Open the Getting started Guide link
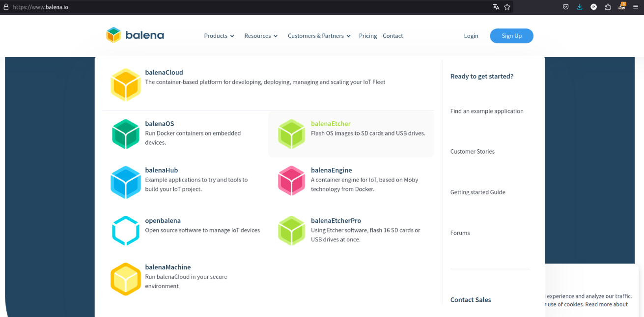This screenshot has width=644, height=317. click(477, 192)
